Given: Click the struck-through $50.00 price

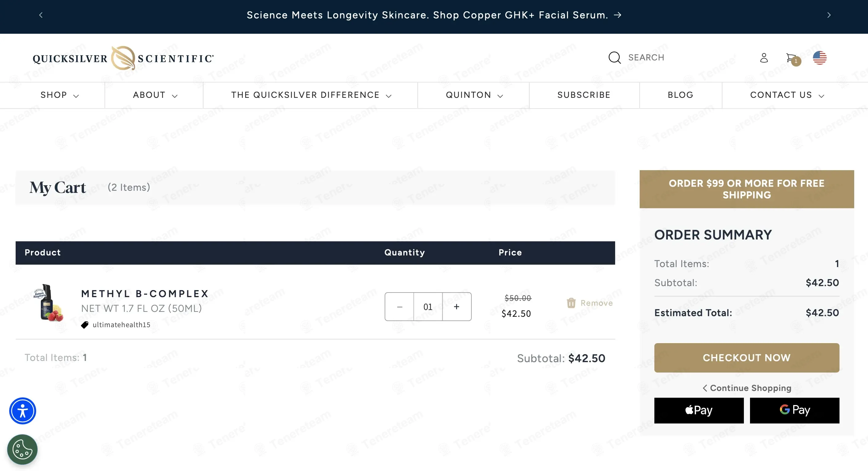Looking at the screenshot, I should coord(518,298).
